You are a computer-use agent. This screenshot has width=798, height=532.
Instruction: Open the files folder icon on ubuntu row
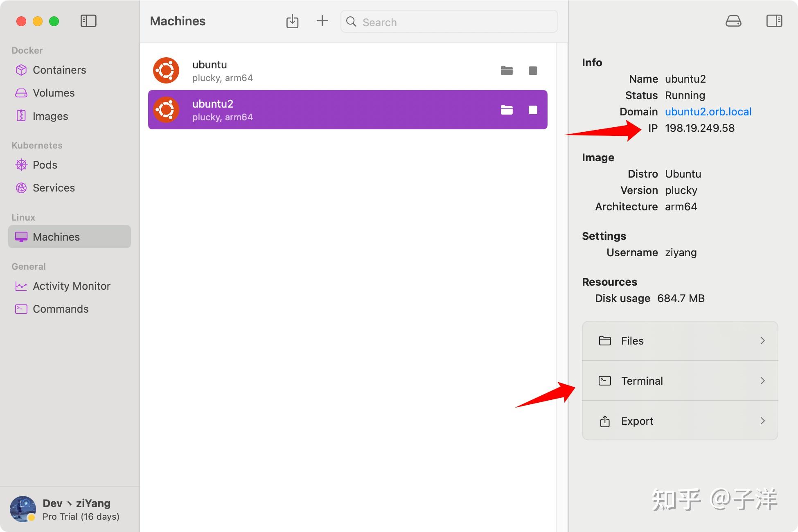507,70
